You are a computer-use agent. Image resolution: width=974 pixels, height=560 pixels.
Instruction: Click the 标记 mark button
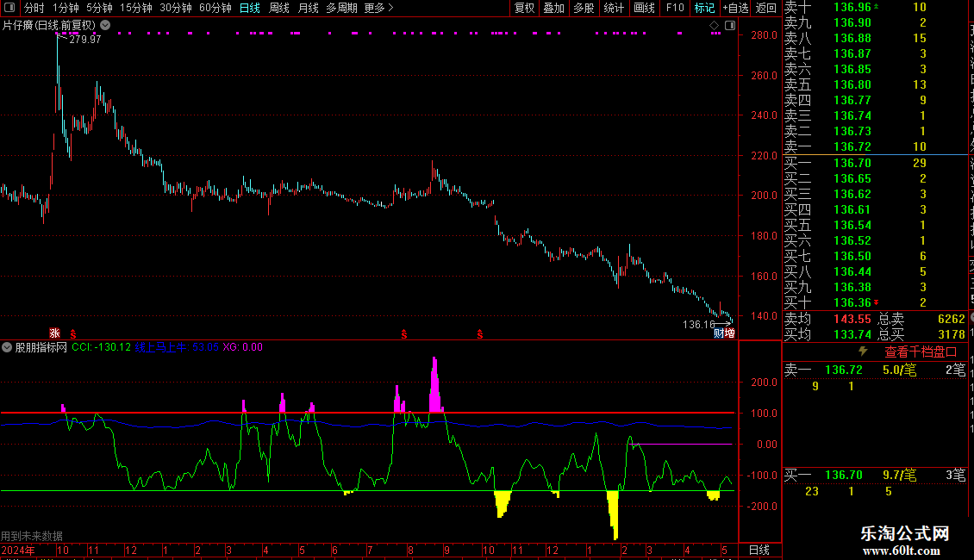coord(704,8)
